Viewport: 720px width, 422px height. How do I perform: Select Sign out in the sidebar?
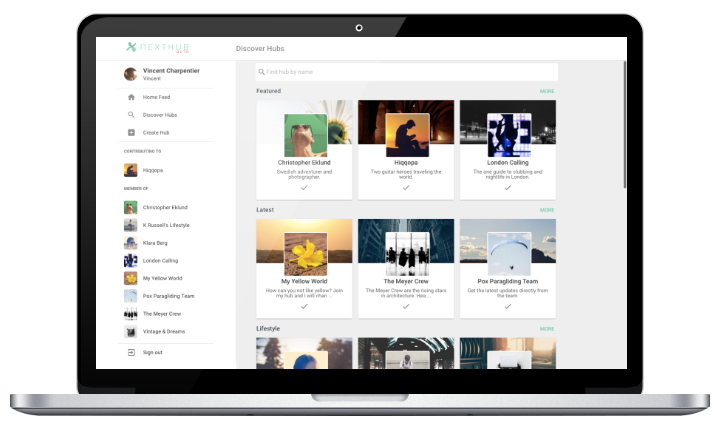(152, 353)
